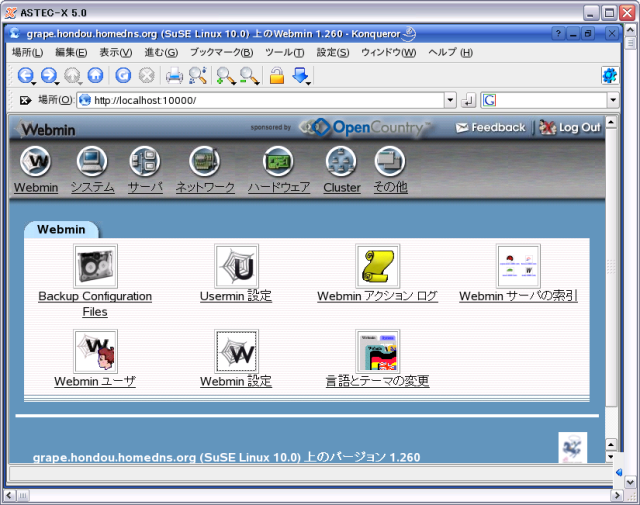
Task: Open the 設定(S) menu
Action: (332, 52)
